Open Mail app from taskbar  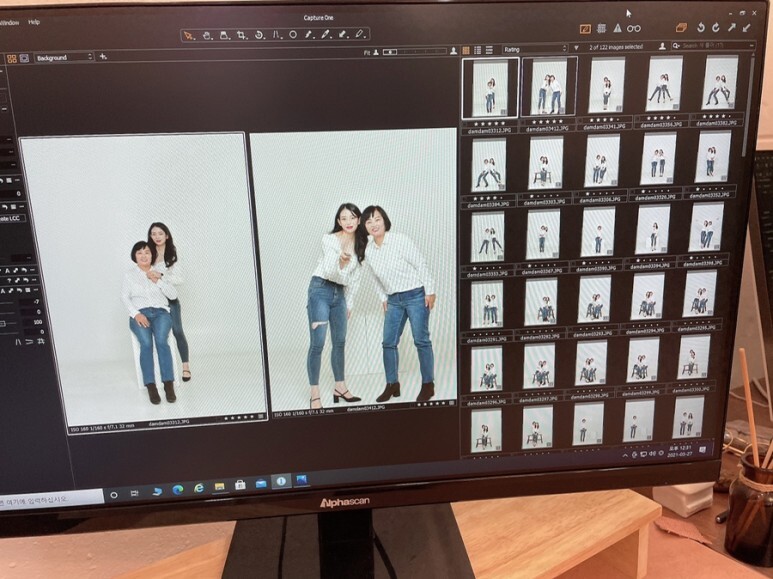tap(261, 483)
